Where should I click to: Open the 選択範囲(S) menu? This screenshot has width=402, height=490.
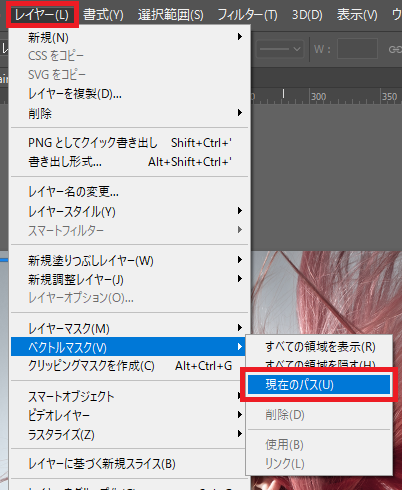point(170,15)
